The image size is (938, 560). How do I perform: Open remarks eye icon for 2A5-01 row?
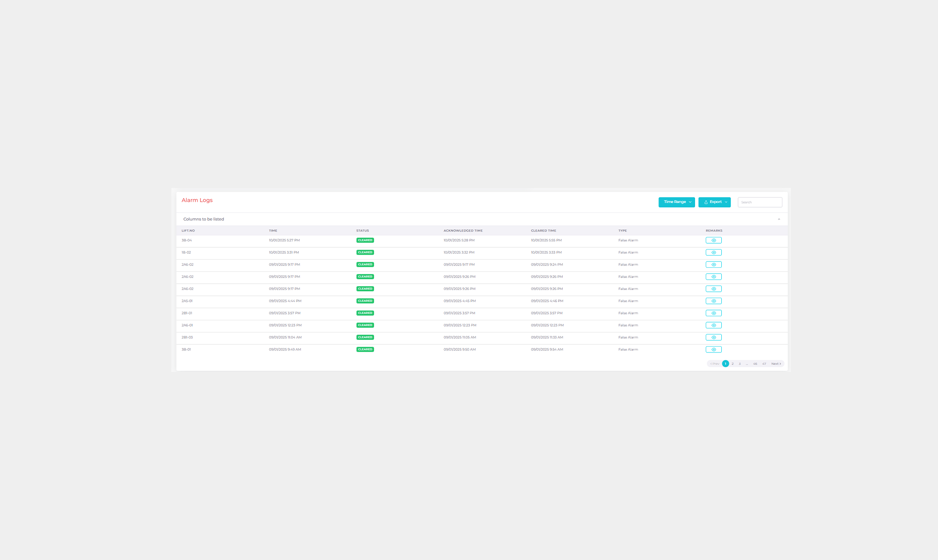713,301
